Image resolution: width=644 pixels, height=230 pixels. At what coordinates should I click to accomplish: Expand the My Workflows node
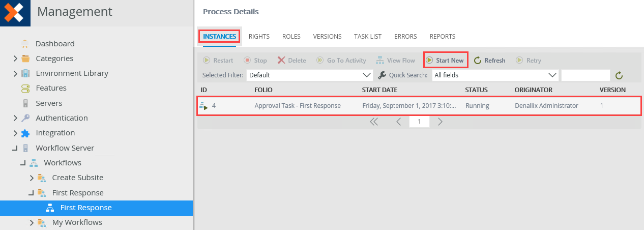[x=32, y=222]
